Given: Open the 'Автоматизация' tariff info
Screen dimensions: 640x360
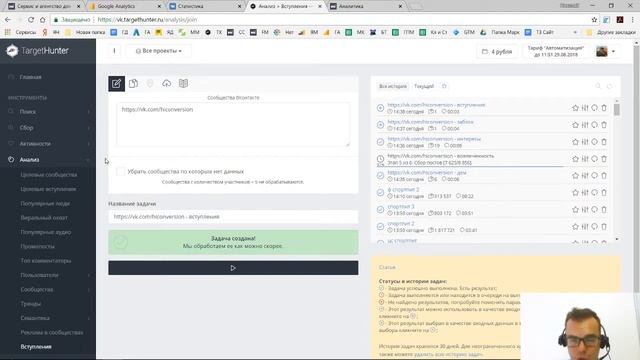Looking at the screenshot, I should pyautogui.click(x=556, y=51).
